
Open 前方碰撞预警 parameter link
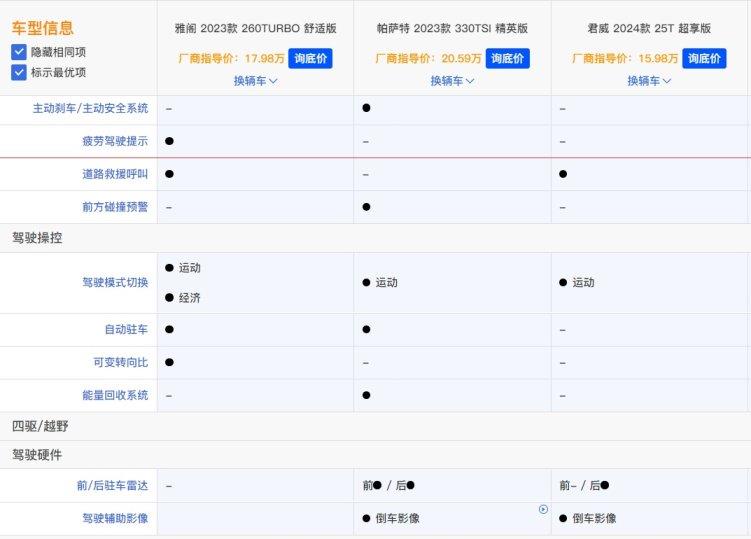click(x=115, y=207)
